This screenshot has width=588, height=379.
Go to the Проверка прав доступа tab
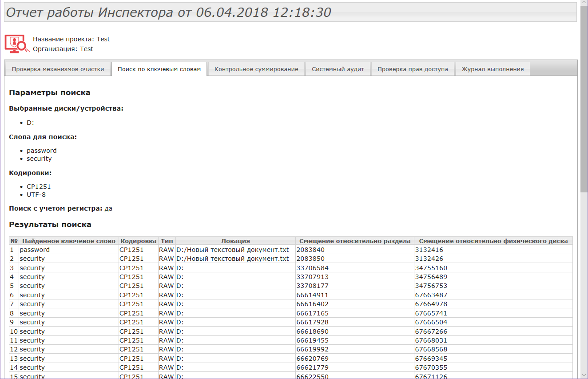coord(413,69)
